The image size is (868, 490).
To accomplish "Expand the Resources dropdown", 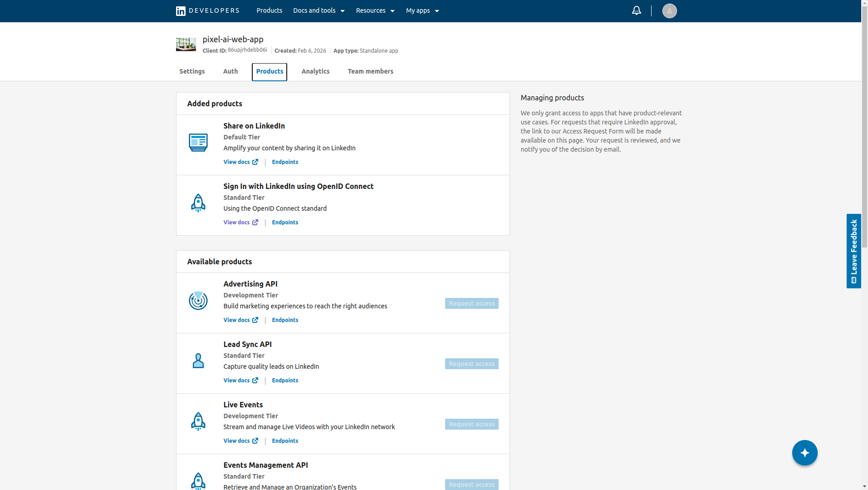I will point(375,10).
